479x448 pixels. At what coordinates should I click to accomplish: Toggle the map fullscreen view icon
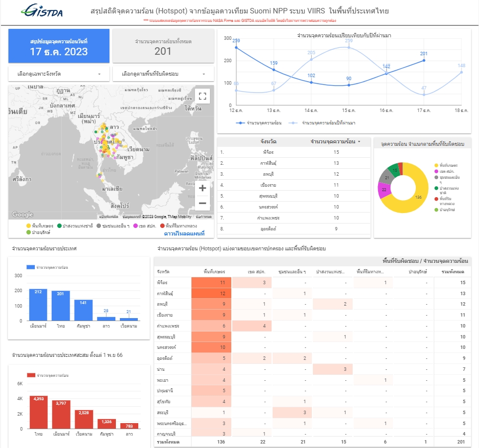pos(202,97)
